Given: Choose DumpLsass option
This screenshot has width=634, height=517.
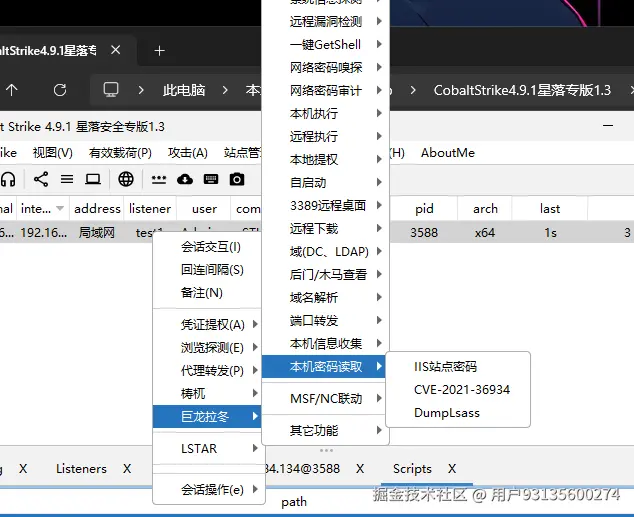Looking at the screenshot, I should tap(458, 413).
